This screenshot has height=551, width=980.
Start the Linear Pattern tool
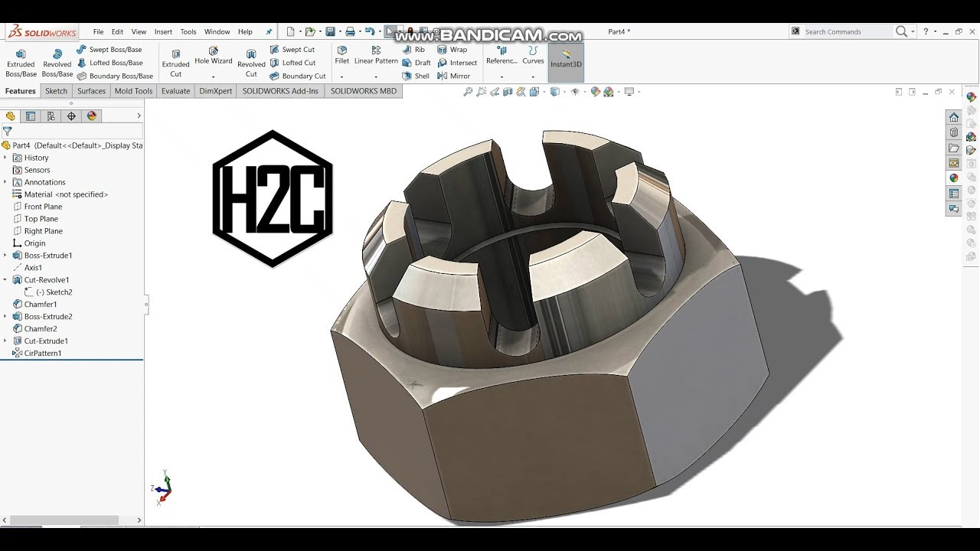coord(376,55)
